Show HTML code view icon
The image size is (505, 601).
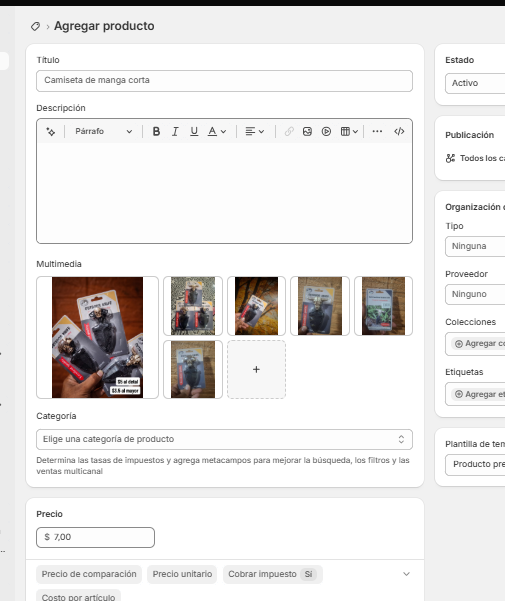pos(399,131)
